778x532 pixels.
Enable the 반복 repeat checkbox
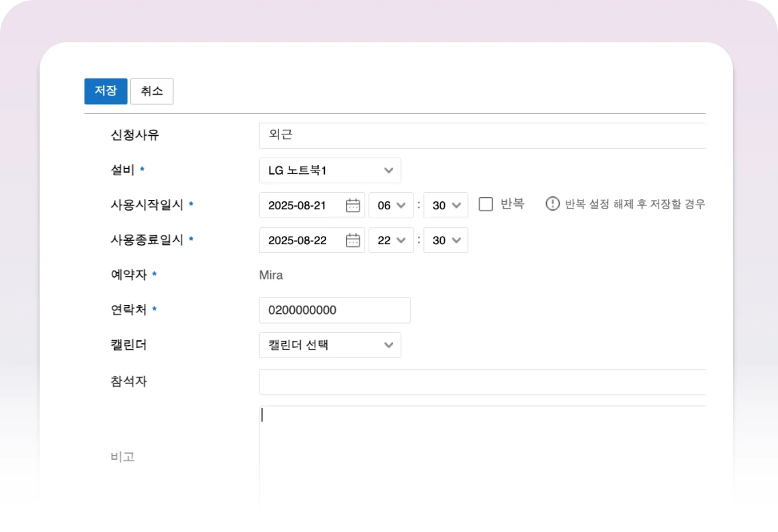click(x=486, y=204)
